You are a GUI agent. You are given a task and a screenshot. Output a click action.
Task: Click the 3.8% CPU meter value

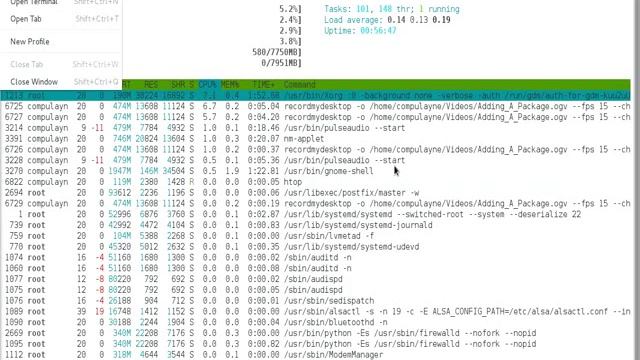click(290, 42)
